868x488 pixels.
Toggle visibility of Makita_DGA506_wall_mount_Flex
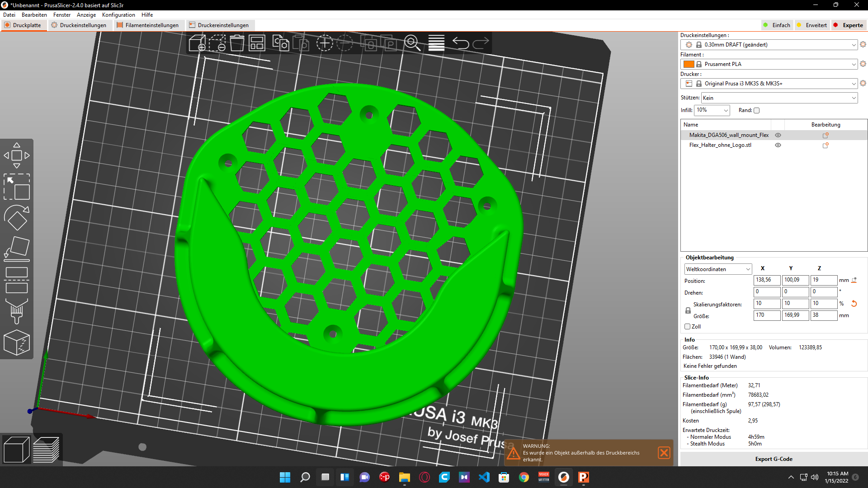[778, 135]
